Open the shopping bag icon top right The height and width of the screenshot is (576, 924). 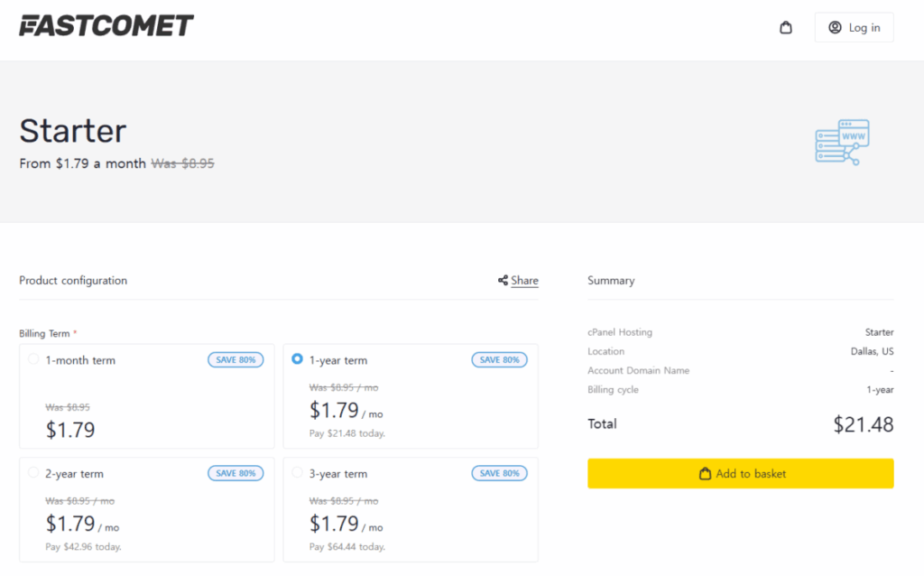[785, 27]
